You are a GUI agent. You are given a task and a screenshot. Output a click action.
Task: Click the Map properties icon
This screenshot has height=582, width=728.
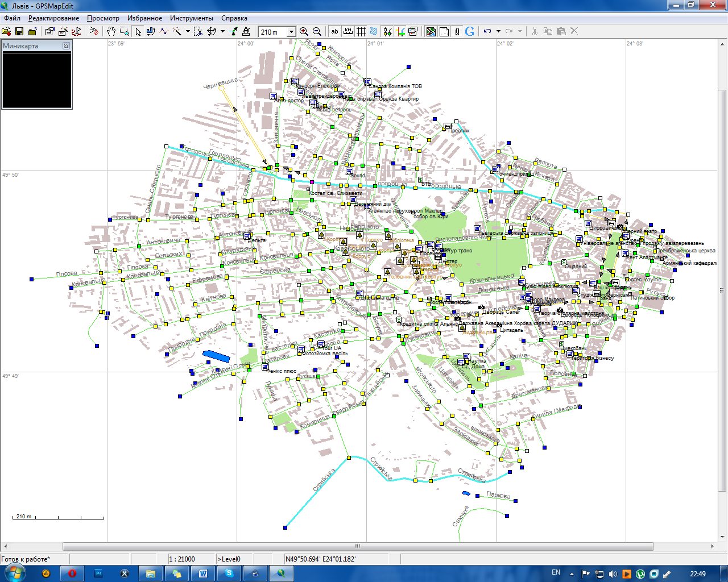[x=49, y=31]
